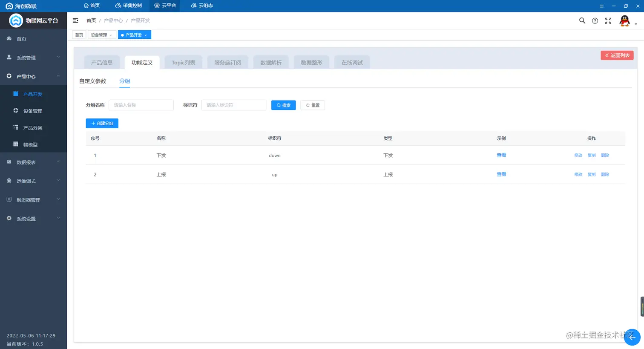This screenshot has width=644, height=349.
Task: Toggle fullscreen icon in header
Action: pos(608,21)
